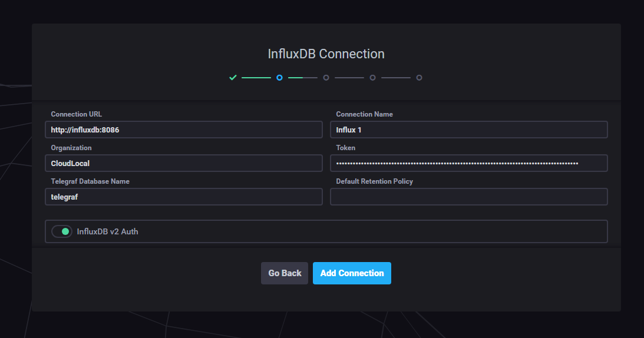Click the fourth step circle indicator
Viewport: 644px width, 338px height.
coord(372,78)
